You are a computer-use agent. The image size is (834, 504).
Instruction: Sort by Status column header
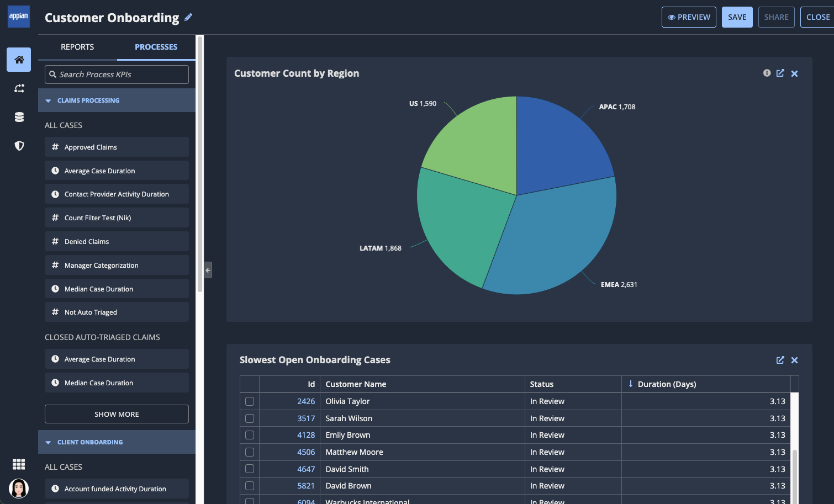(541, 384)
